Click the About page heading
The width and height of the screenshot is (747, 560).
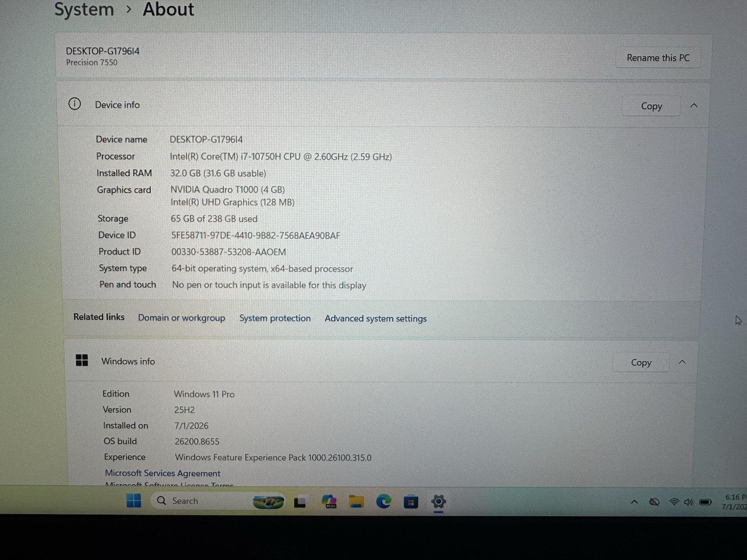169,9
